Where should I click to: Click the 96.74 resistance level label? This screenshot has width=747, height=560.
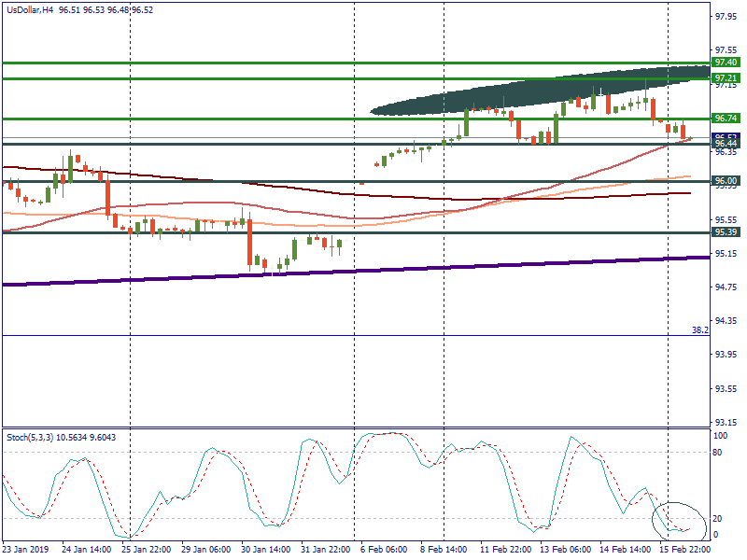726,119
